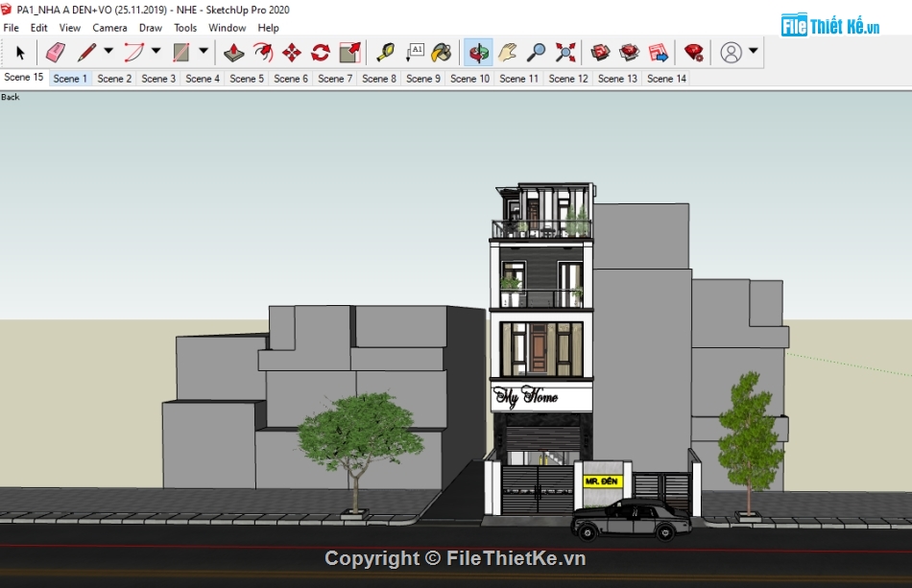Open the 3D Warehouse
This screenshot has height=588, width=912.
coord(600,53)
